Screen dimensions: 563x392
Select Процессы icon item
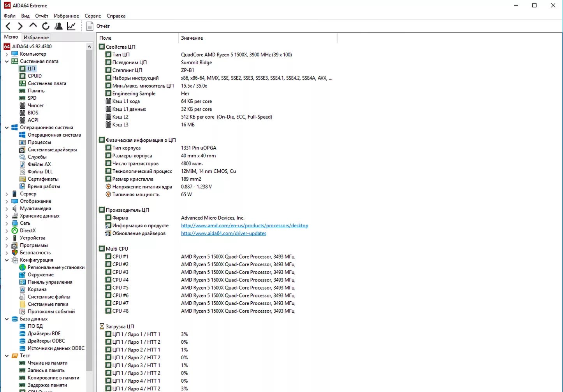click(x=22, y=142)
